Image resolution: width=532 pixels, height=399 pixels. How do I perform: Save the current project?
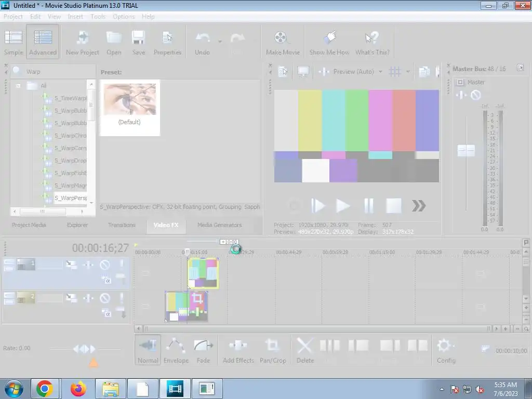138,43
